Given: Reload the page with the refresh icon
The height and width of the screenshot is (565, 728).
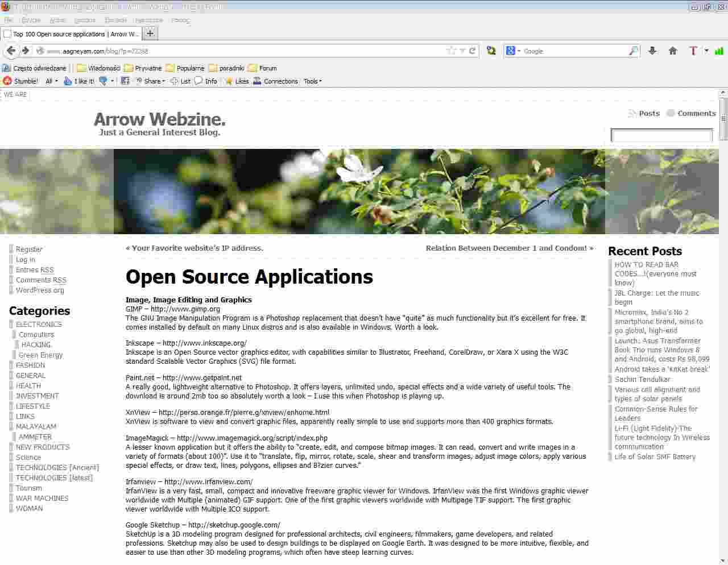Looking at the screenshot, I should click(472, 51).
